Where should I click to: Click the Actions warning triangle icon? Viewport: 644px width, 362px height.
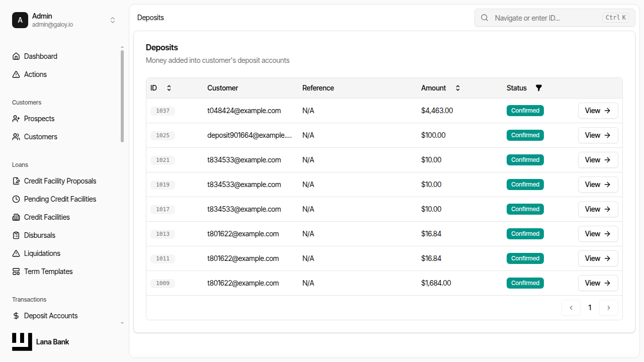point(16,74)
